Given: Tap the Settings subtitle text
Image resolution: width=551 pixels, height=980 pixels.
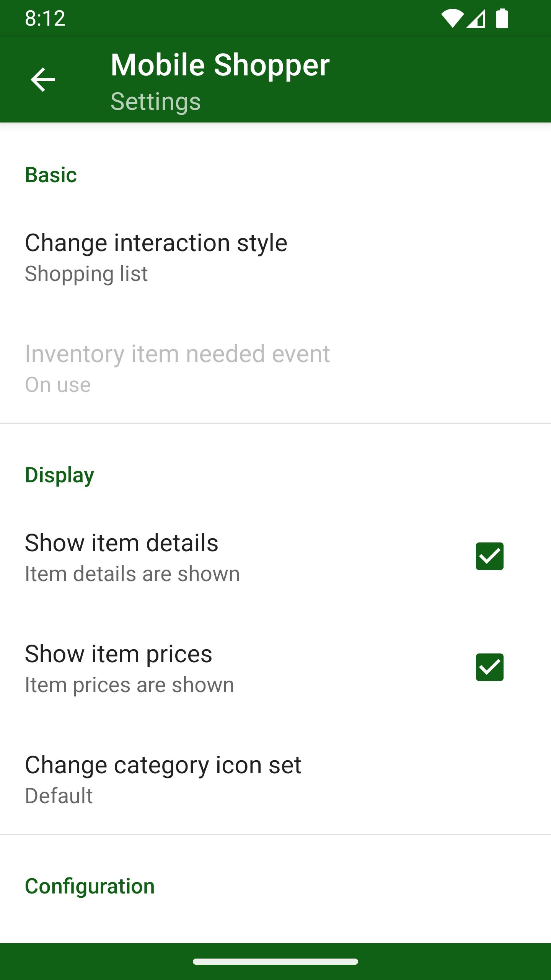Looking at the screenshot, I should coord(155,101).
